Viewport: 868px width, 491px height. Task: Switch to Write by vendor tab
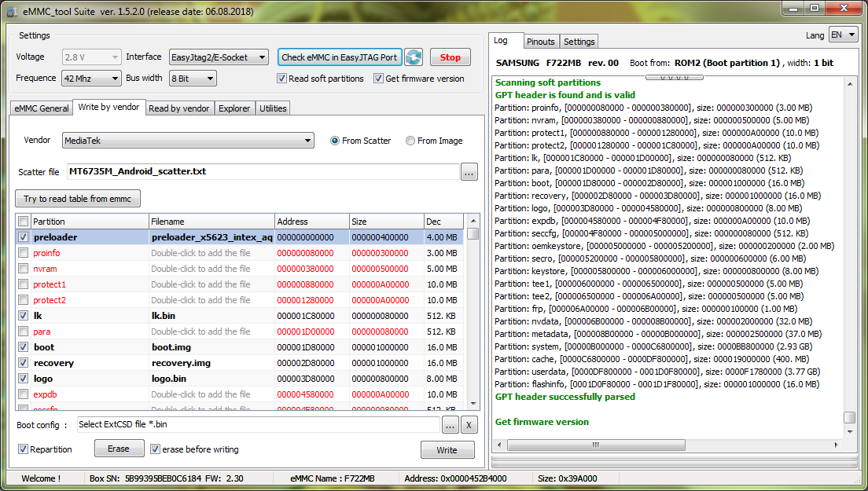click(x=108, y=108)
